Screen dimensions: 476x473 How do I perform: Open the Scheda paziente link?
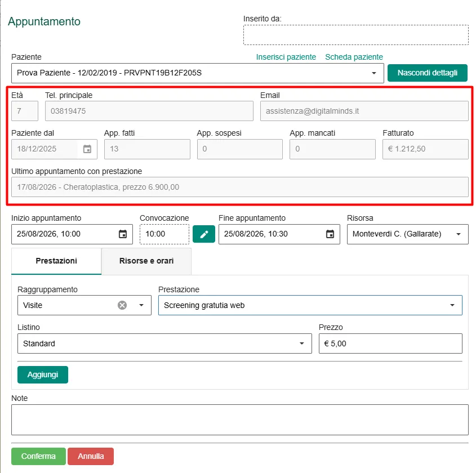(354, 57)
